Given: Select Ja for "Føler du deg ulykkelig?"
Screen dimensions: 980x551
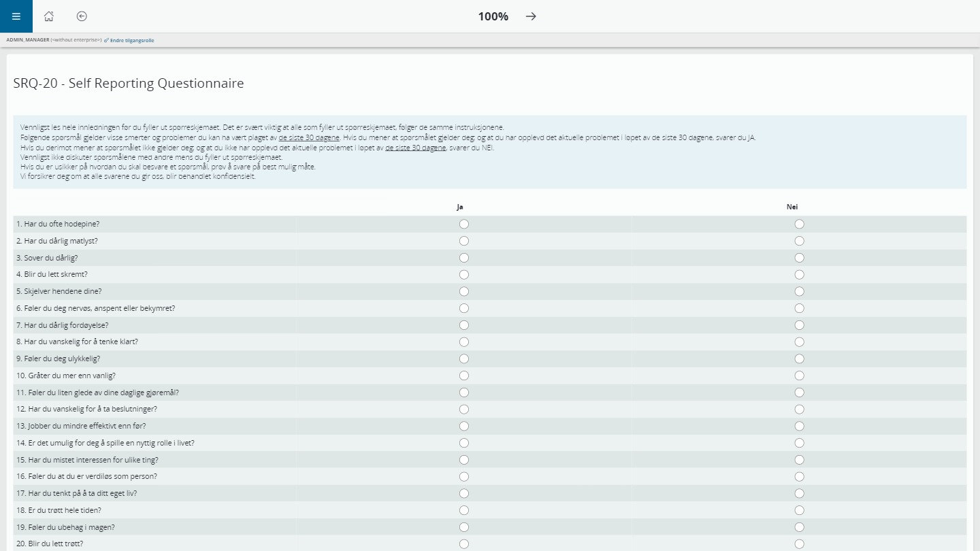Looking at the screenshot, I should [463, 358].
